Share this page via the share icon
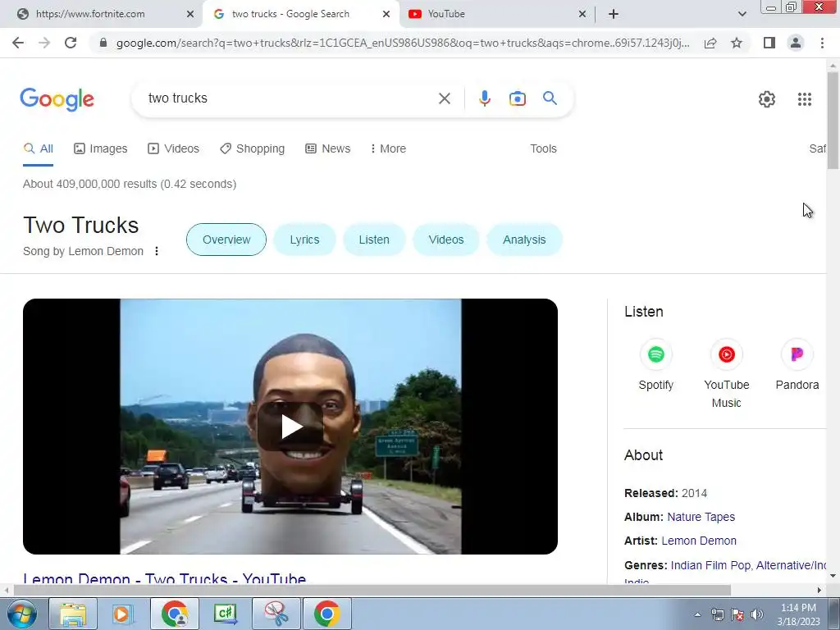The width and height of the screenshot is (840, 630). pyautogui.click(x=710, y=43)
